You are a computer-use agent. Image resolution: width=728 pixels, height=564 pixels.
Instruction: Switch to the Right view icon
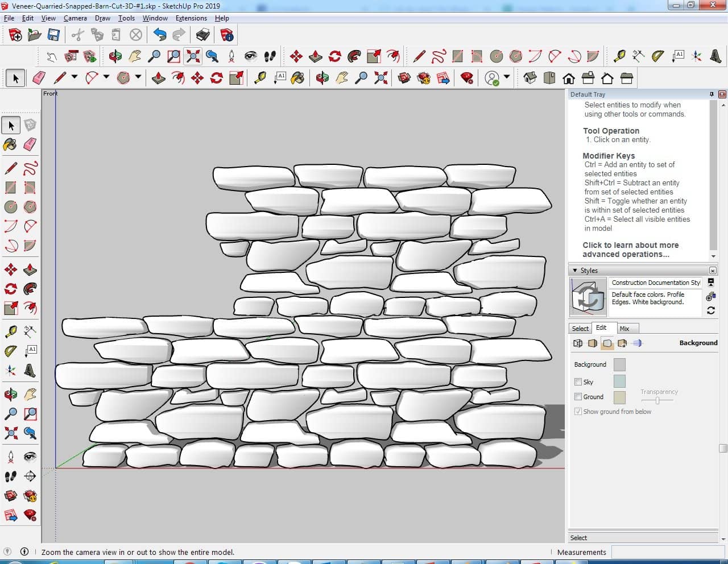pos(588,77)
